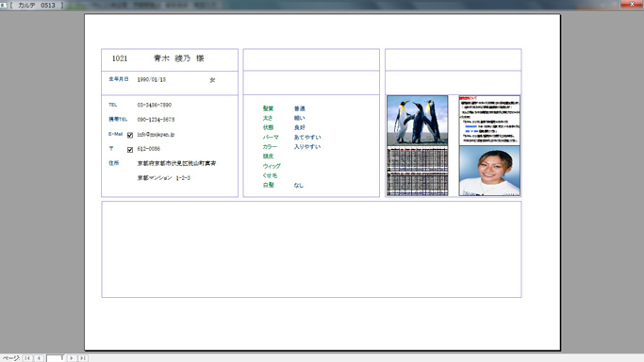
Task: Click the くせ毛 label
Action: click(x=270, y=175)
